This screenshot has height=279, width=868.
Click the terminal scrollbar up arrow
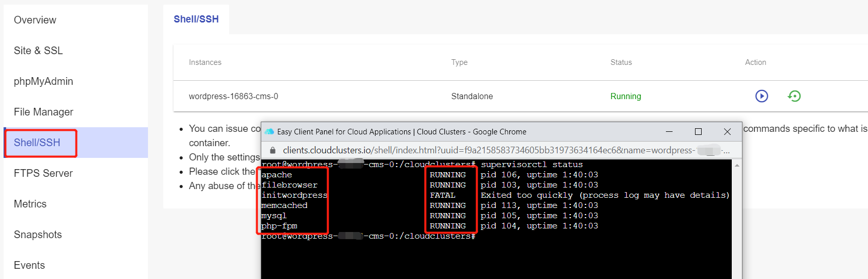(x=737, y=165)
